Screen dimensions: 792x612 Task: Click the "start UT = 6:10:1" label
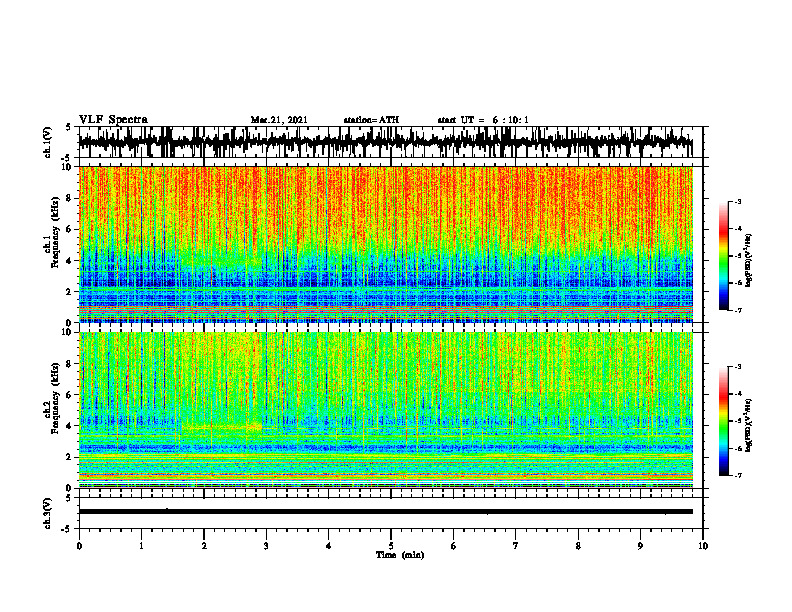pos(482,120)
